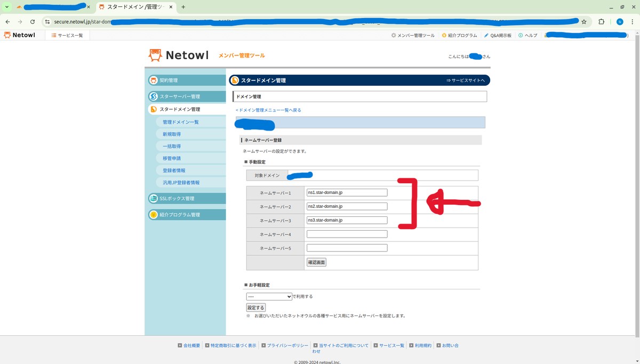Select スタードメイン管理 in the sidebar
This screenshot has height=364, width=640.
[x=187, y=109]
